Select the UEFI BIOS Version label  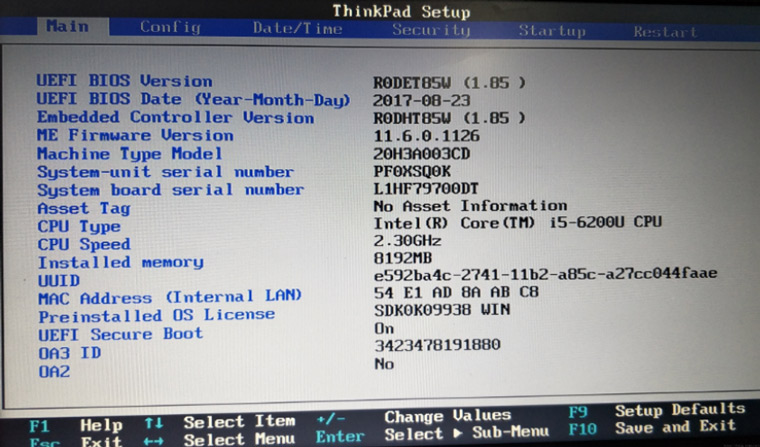tap(125, 80)
